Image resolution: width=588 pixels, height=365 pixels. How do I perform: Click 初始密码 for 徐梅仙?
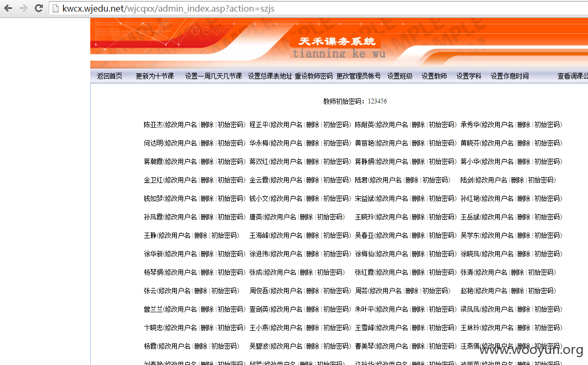pyautogui.click(x=441, y=254)
